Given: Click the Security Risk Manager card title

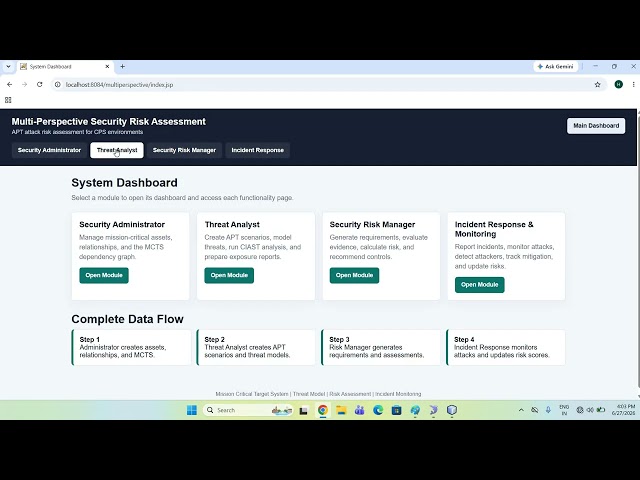Looking at the screenshot, I should pos(372,224).
